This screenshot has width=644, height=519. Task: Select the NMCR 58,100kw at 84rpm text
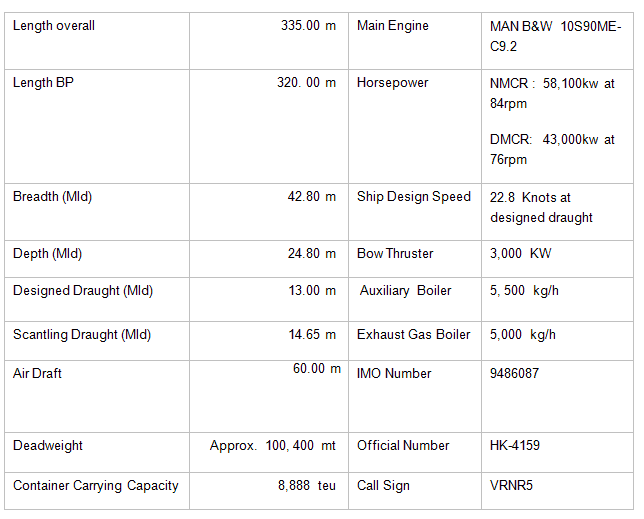[x=551, y=93]
